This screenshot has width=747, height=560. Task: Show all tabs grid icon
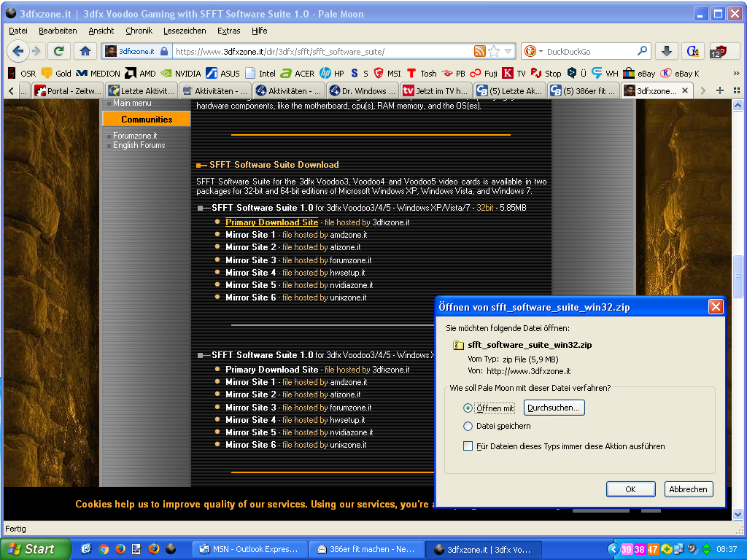coord(737,90)
